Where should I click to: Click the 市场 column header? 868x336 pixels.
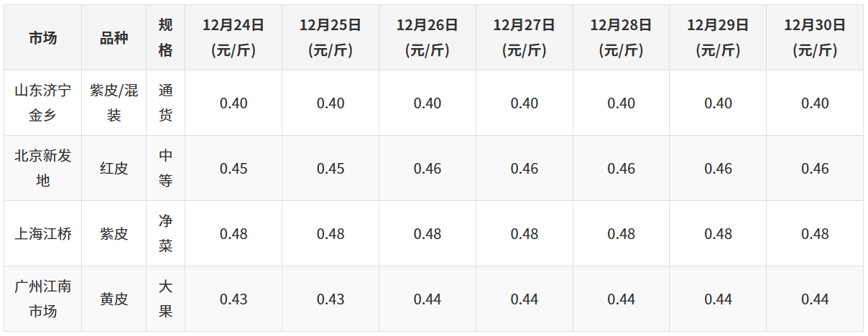(43, 38)
